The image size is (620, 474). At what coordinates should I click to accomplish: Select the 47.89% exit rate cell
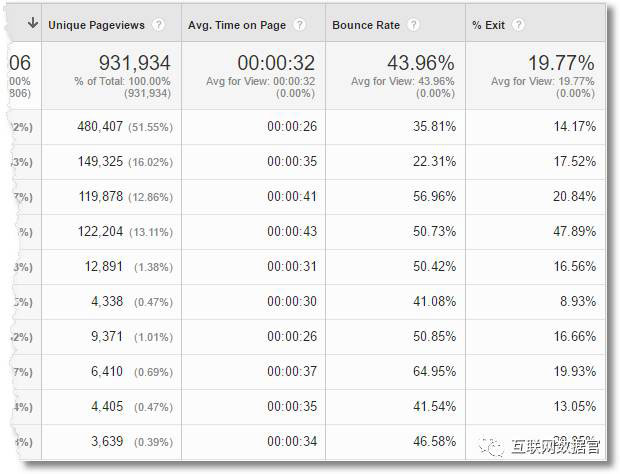(572, 232)
